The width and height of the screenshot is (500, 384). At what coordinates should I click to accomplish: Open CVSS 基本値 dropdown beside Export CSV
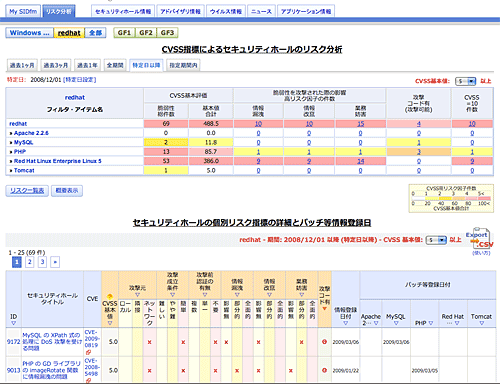436,240
